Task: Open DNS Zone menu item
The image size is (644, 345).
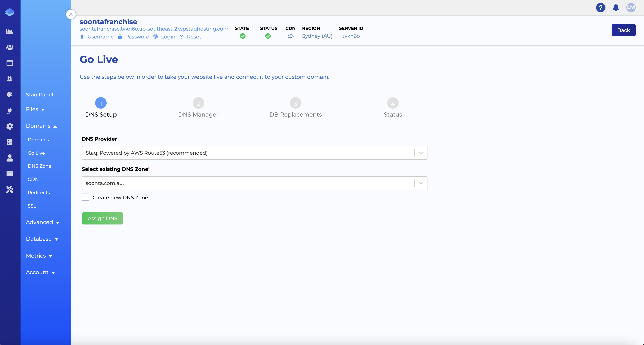Action: pos(39,166)
